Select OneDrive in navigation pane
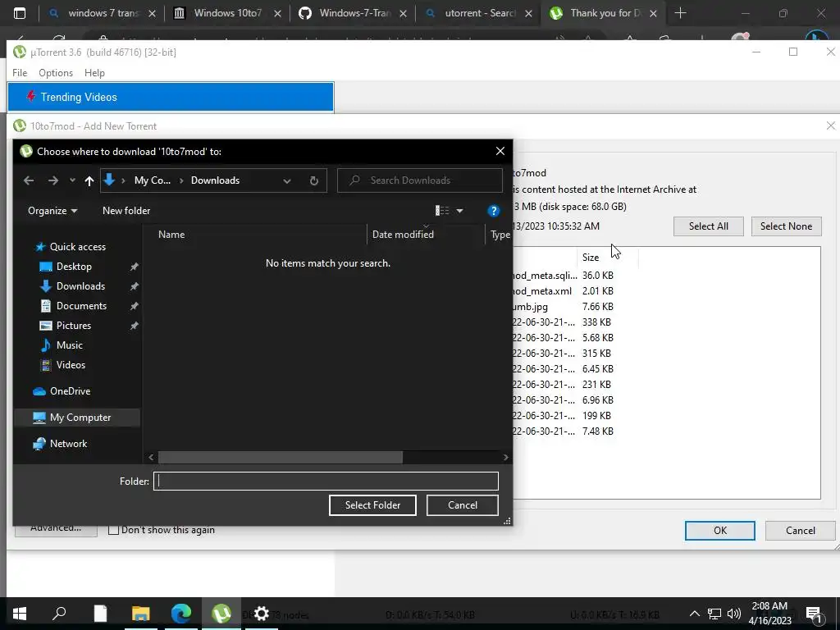The image size is (840, 630). coord(70,391)
